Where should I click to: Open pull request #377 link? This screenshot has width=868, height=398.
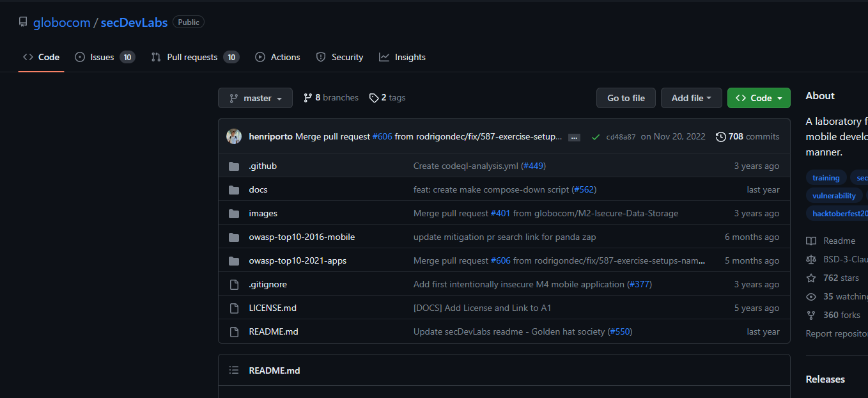(640, 284)
